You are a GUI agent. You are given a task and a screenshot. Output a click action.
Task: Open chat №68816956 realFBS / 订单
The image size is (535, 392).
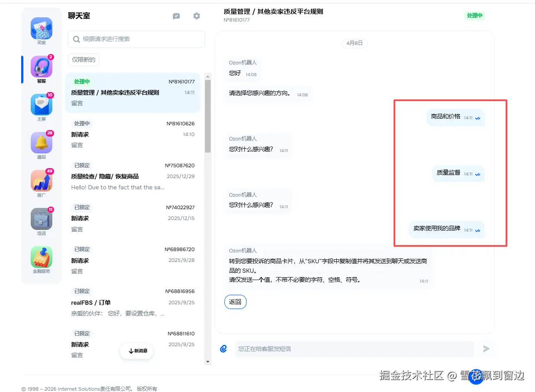(x=133, y=303)
